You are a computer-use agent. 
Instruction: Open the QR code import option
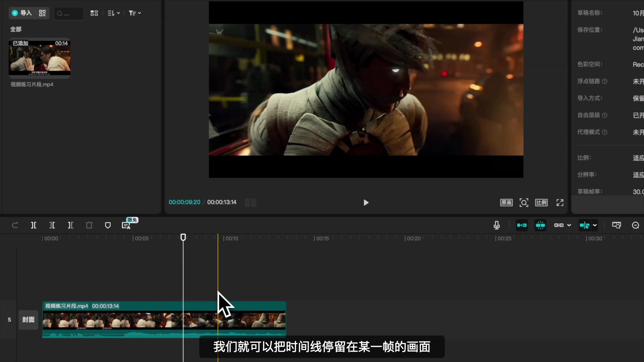point(42,13)
